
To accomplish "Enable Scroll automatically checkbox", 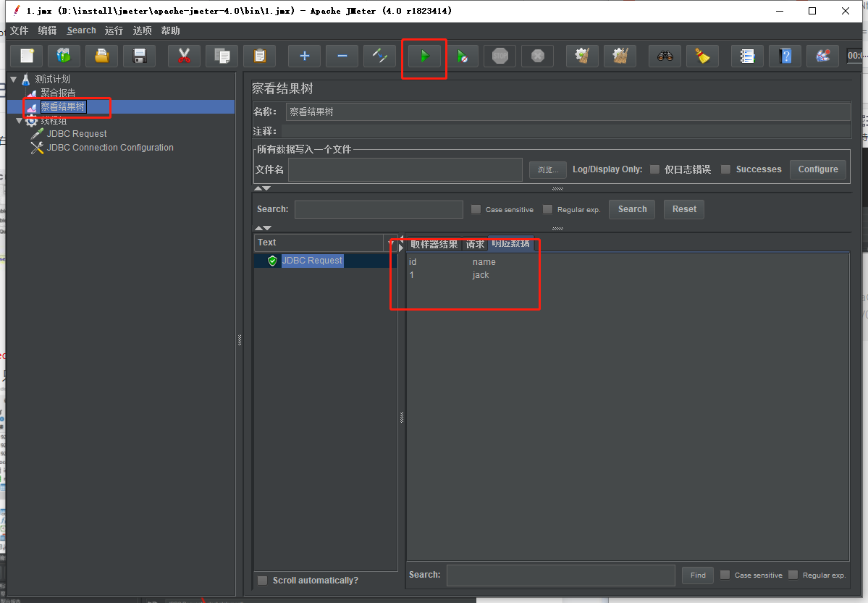I will click(263, 581).
